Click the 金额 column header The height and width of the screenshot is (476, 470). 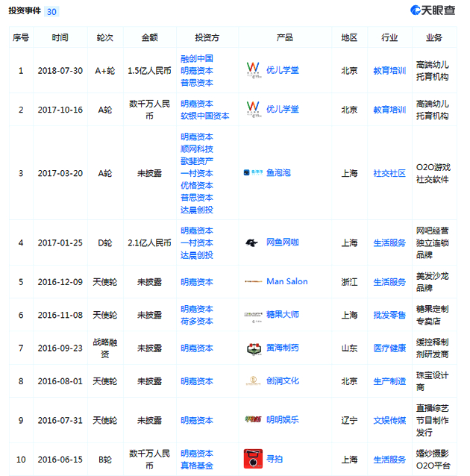[x=149, y=37]
